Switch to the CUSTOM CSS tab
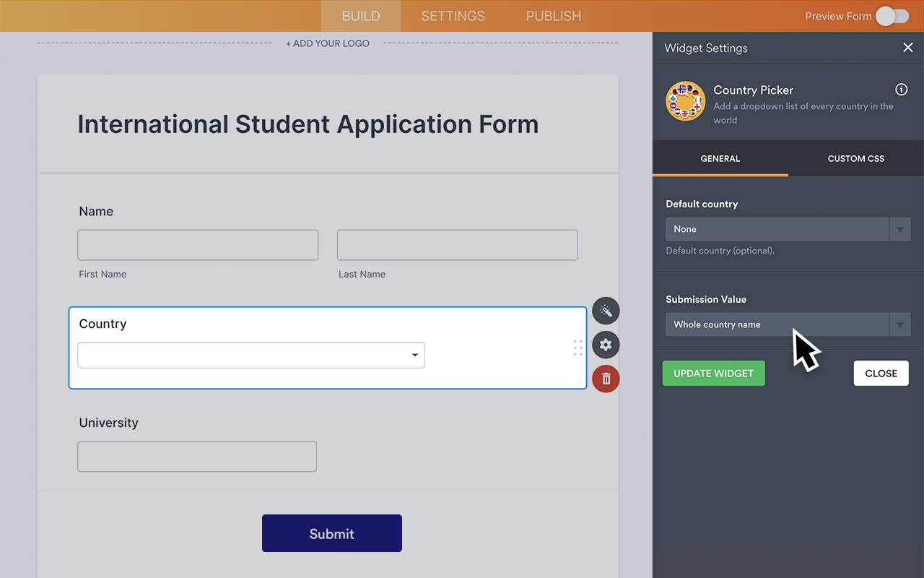This screenshot has height=578, width=924. [x=855, y=158]
